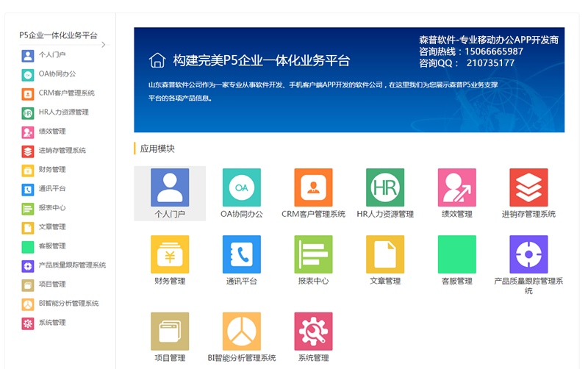
Task: Select 个人门户 text in sidebar menu
Action: pyautogui.click(x=52, y=54)
